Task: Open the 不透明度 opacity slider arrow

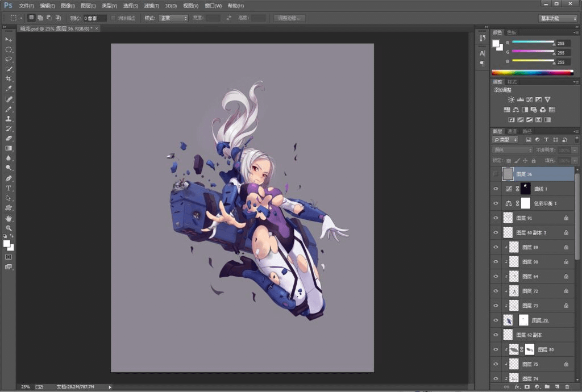Action: tap(575, 150)
